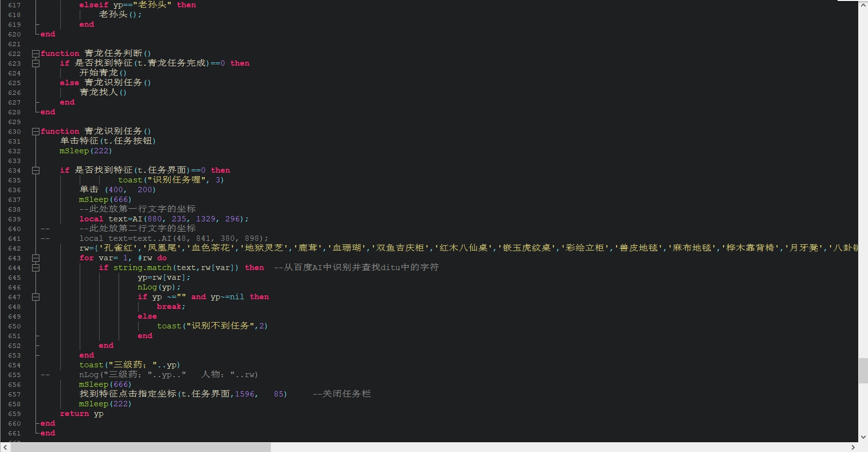Click on 'function 青龙任务判断()' text

click(x=96, y=54)
